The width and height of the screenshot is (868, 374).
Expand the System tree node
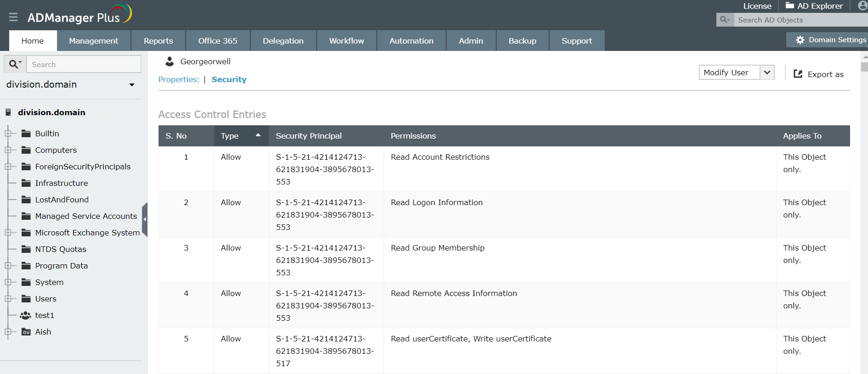point(8,282)
